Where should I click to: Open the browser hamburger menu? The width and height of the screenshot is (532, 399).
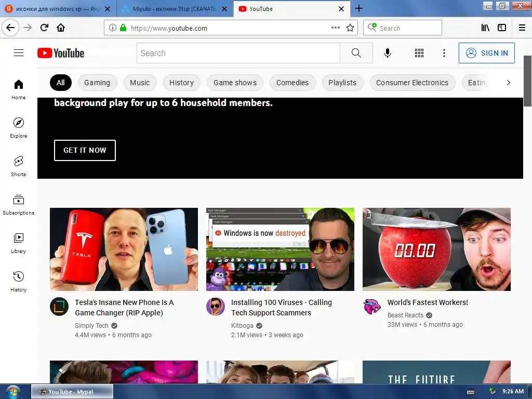[x=522, y=28]
